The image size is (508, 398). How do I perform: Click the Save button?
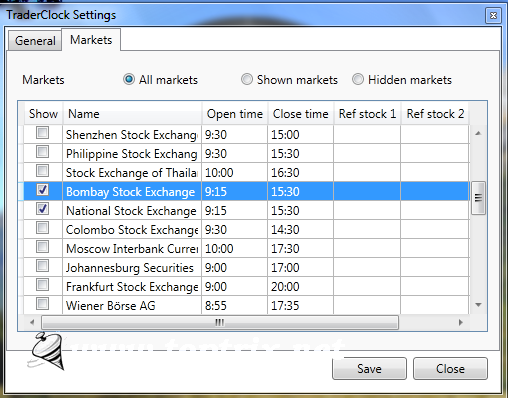pos(369,369)
